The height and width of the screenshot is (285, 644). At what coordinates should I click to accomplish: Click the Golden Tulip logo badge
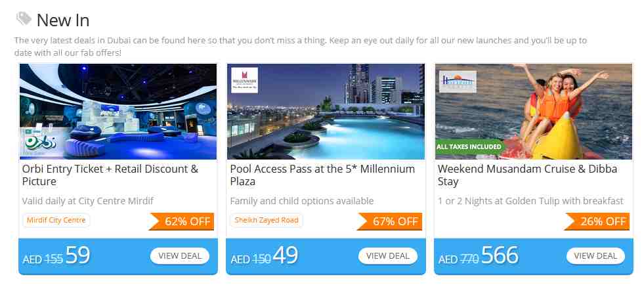coord(458,81)
